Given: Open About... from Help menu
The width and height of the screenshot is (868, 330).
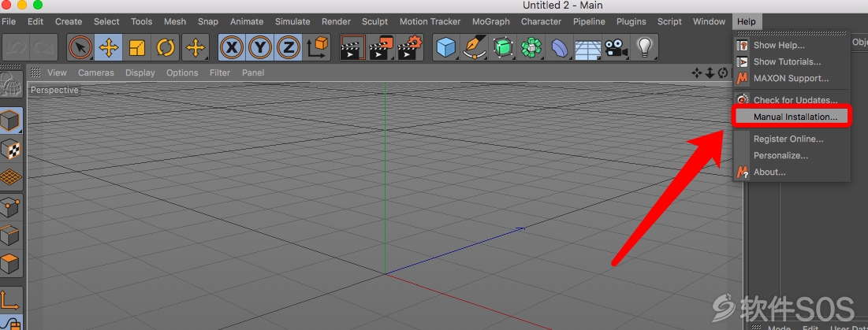Looking at the screenshot, I should [792, 172].
